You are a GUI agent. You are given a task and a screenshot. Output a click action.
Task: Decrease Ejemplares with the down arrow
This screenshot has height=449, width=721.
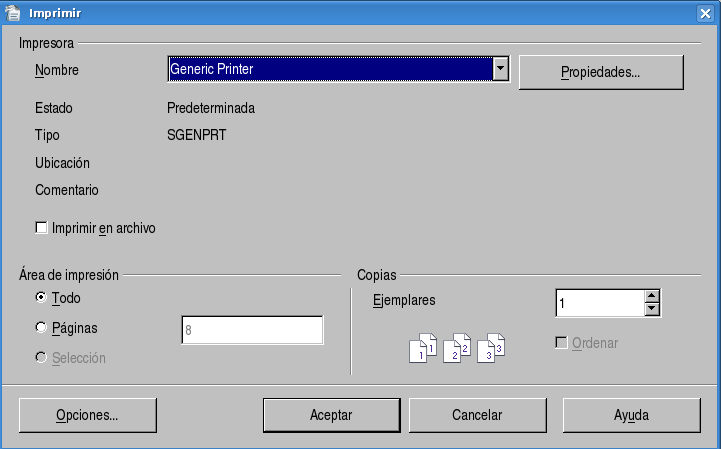[x=652, y=309]
